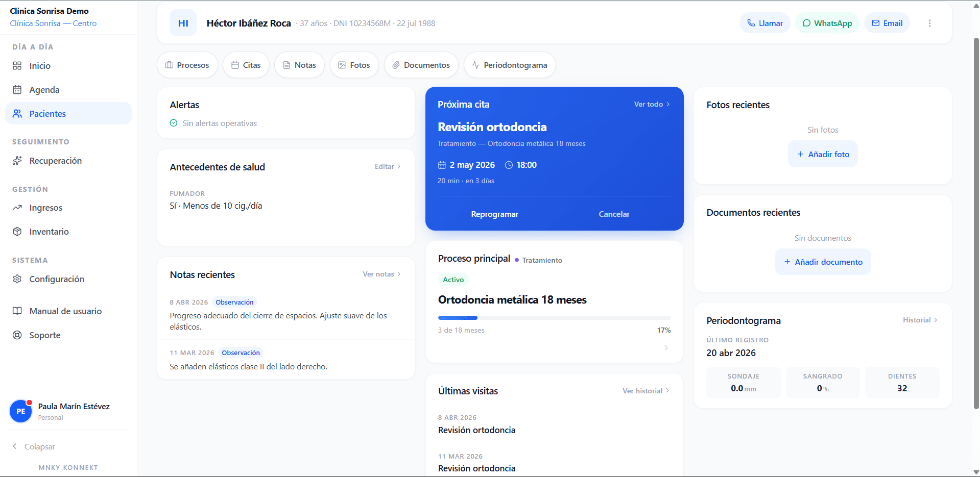Open the Documentos tab

(x=421, y=65)
